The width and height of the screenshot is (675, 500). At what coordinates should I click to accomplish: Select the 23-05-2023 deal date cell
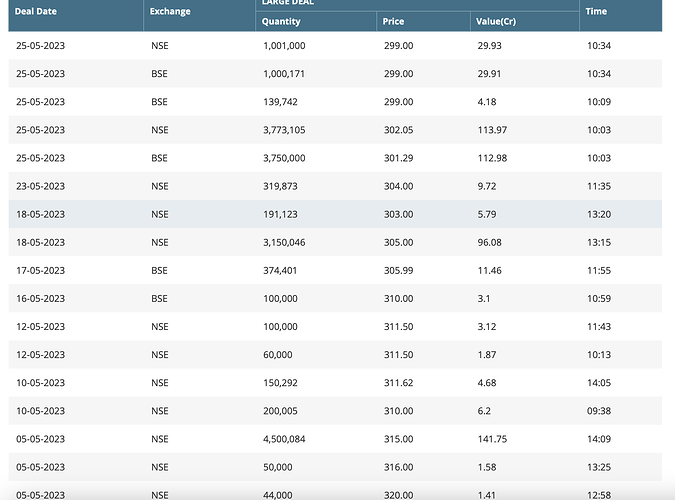[40, 186]
